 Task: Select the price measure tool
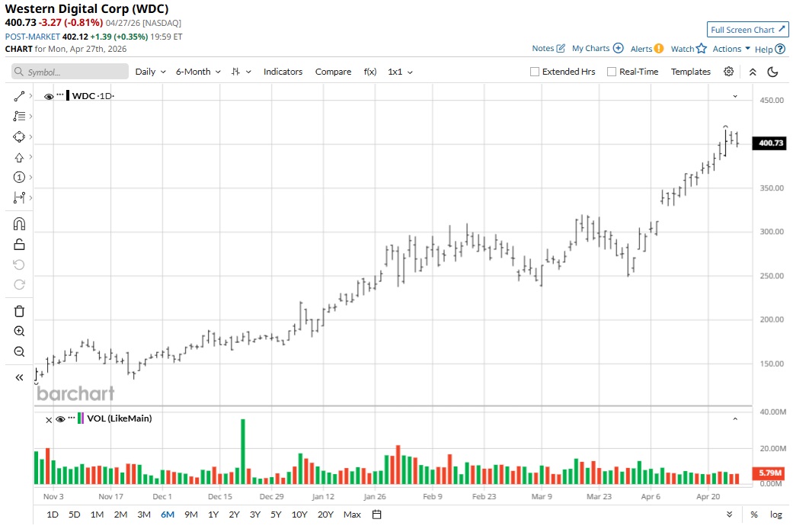tap(19, 197)
